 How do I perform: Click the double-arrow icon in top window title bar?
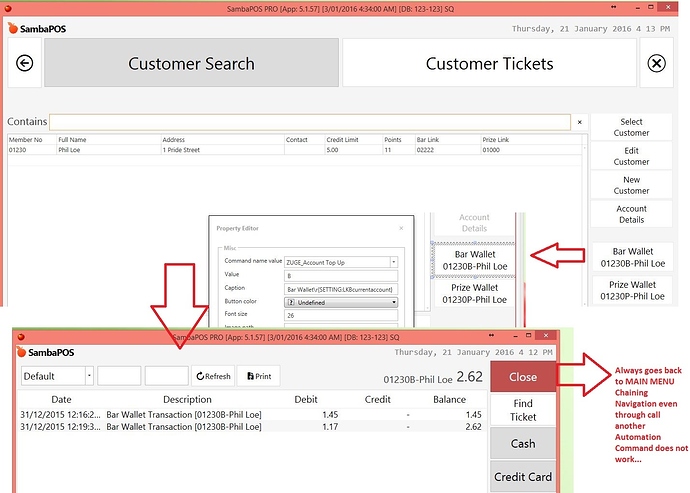tap(613, 7)
